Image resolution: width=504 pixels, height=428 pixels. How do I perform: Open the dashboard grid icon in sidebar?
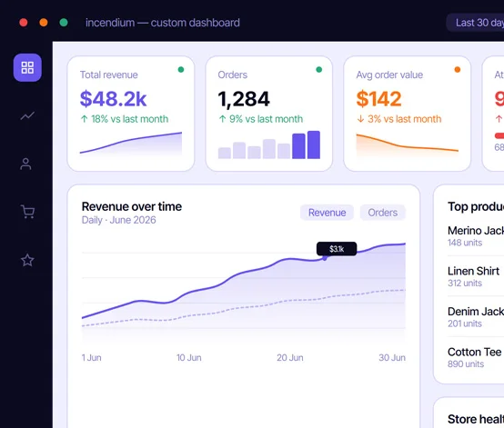27,67
